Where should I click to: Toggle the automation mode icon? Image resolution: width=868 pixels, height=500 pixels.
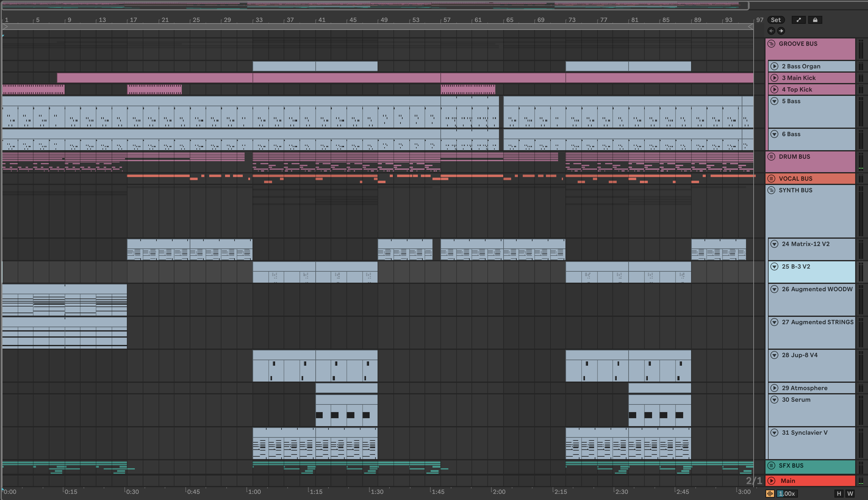(799, 20)
